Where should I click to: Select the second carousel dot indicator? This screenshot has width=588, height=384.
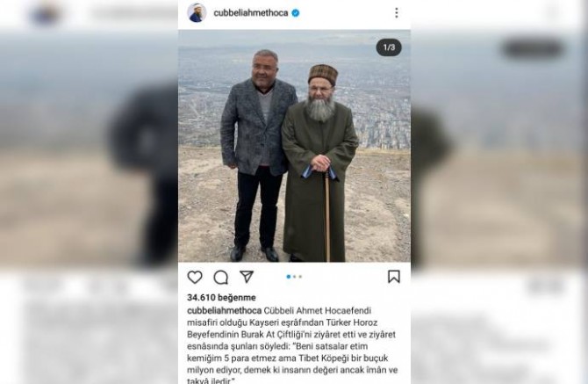pos(295,277)
